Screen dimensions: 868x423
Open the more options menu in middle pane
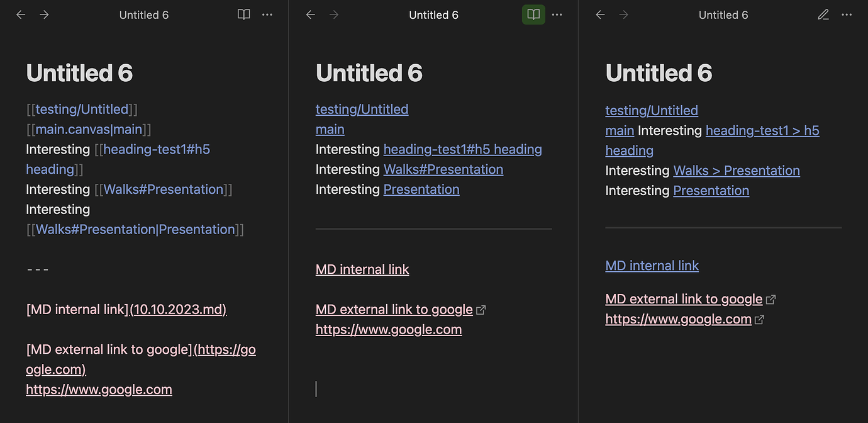point(557,14)
